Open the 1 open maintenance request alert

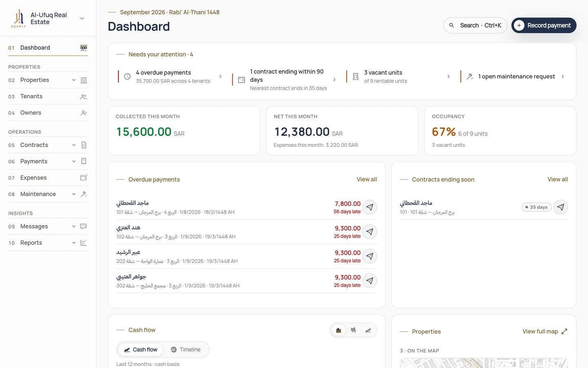coord(513,76)
